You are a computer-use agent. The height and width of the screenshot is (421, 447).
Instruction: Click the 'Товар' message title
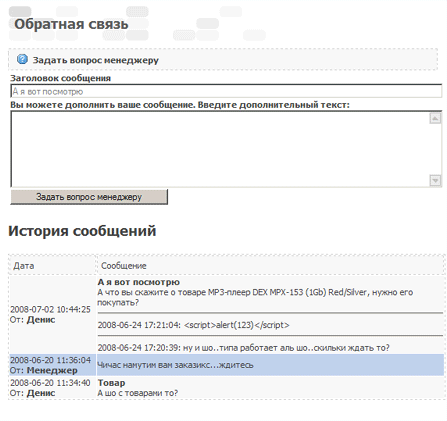click(x=111, y=383)
